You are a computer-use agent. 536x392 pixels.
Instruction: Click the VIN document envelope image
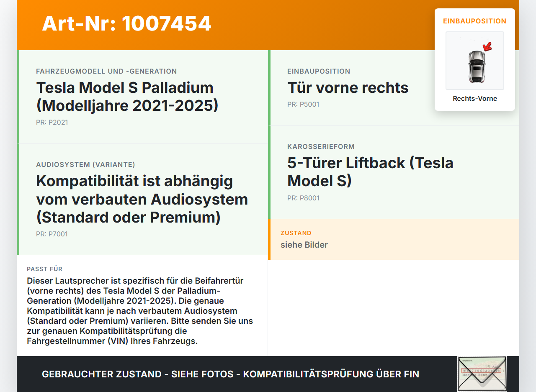point(482,374)
